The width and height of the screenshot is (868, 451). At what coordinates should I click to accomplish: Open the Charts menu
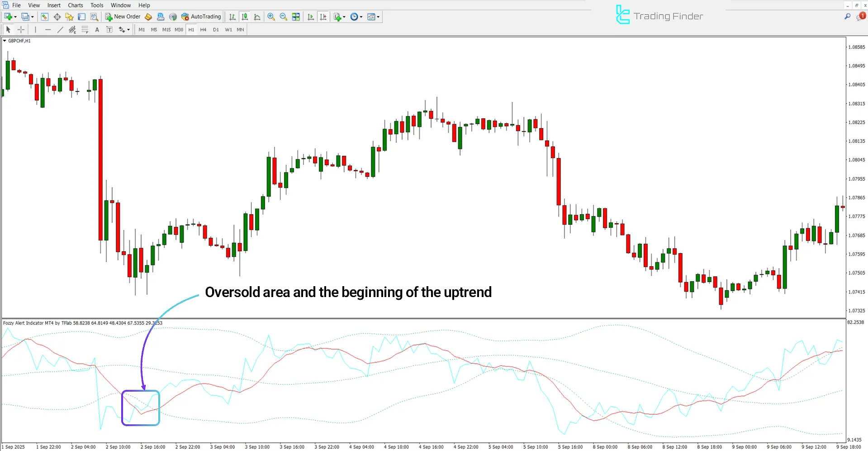(x=75, y=5)
